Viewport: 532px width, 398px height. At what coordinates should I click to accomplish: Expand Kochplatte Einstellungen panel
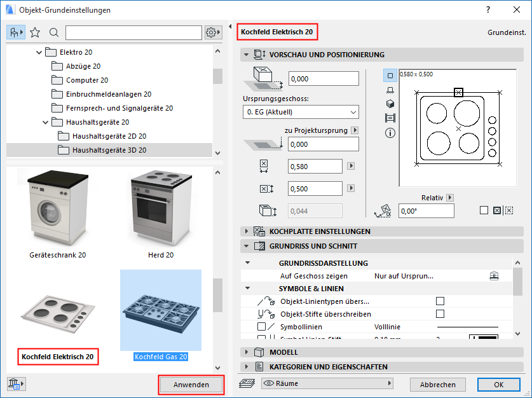tap(247, 231)
